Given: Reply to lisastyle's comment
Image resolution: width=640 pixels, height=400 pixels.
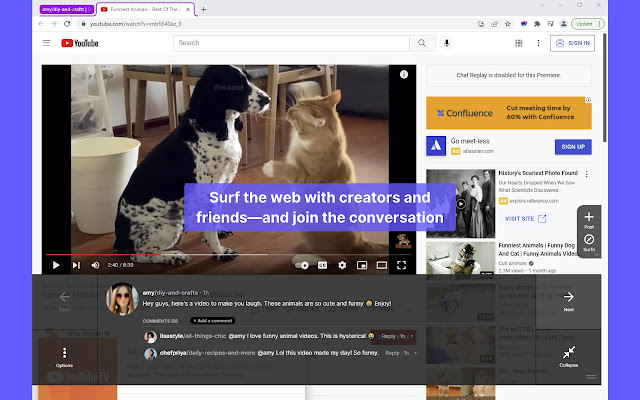Looking at the screenshot, I should pyautogui.click(x=388, y=336).
